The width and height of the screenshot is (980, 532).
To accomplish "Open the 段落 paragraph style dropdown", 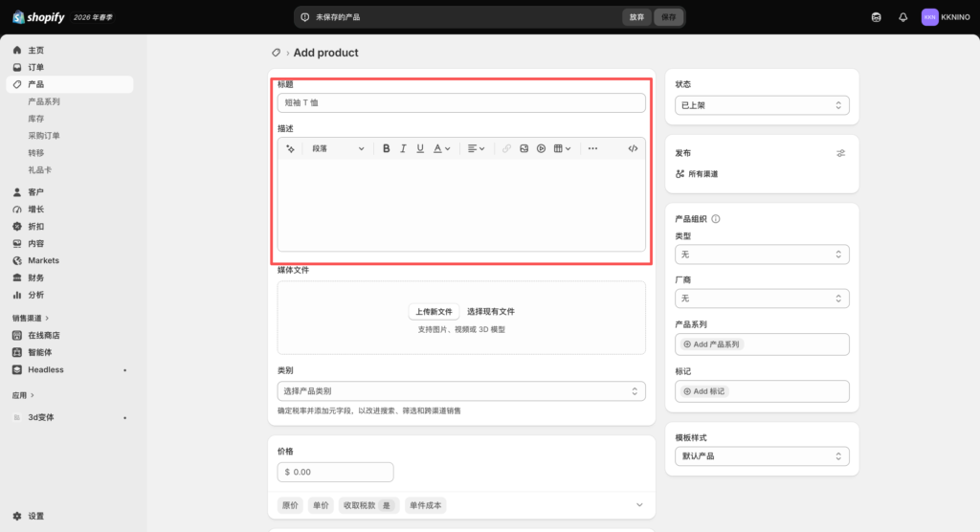I will click(x=338, y=148).
